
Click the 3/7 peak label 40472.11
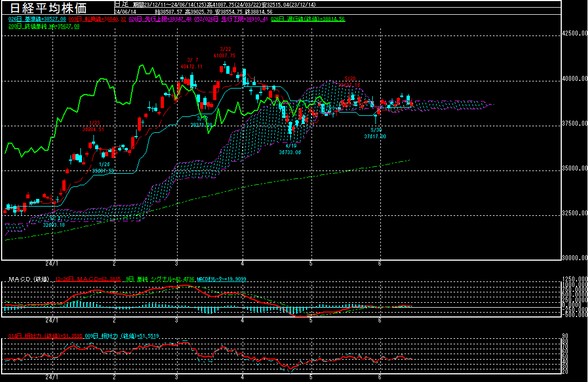(191, 67)
